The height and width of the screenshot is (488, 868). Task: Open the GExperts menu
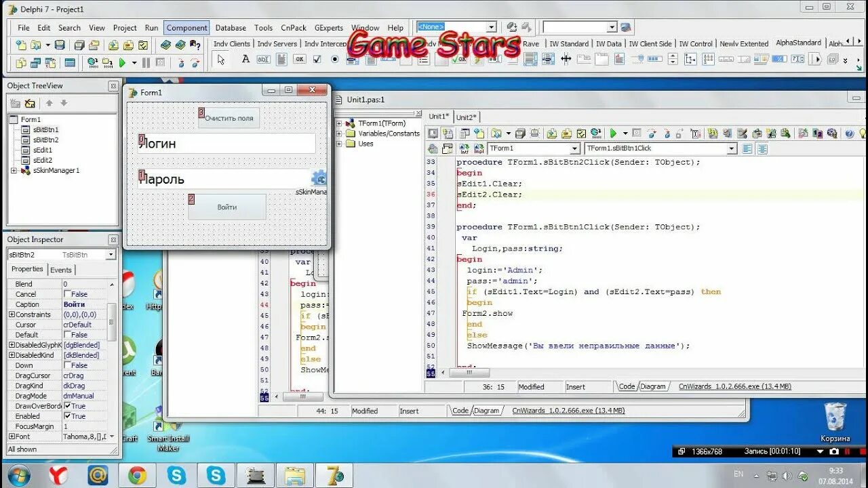coord(329,28)
